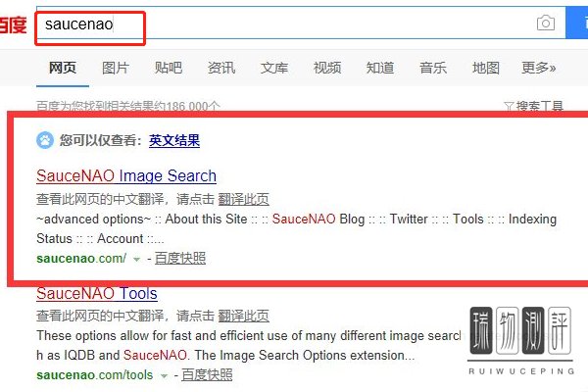
Task: Open the 文库 tab
Action: (274, 68)
